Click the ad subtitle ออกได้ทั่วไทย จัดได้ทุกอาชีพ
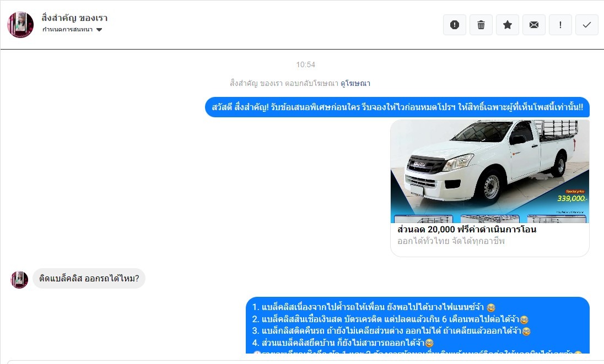604x364 pixels. 451,241
